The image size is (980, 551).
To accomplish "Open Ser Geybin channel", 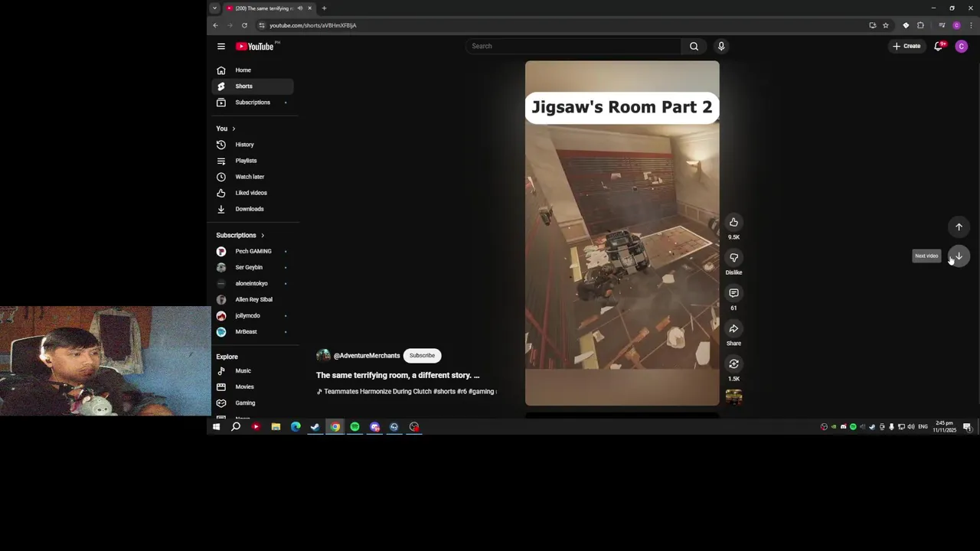I will [252, 267].
